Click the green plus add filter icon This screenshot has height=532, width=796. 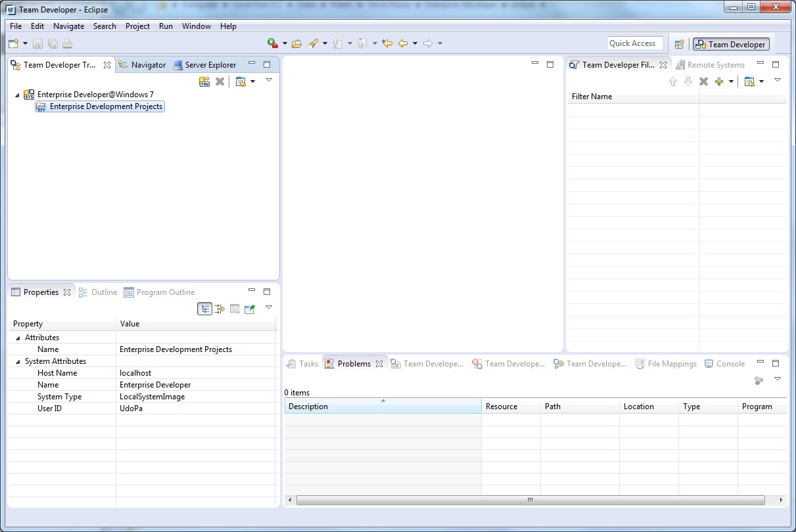(719, 81)
